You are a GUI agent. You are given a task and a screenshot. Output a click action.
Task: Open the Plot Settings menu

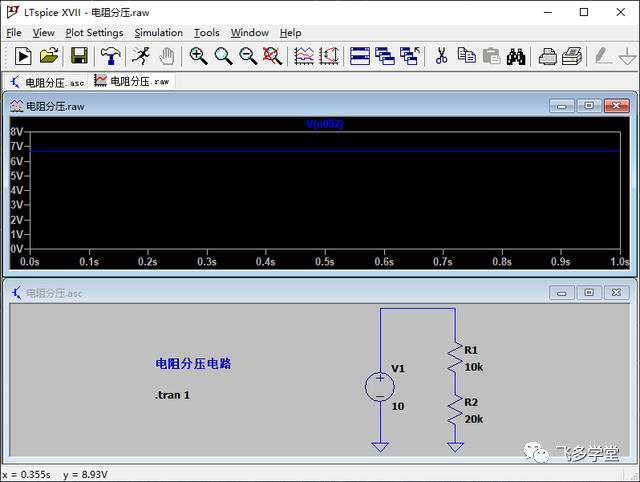pyautogui.click(x=94, y=33)
